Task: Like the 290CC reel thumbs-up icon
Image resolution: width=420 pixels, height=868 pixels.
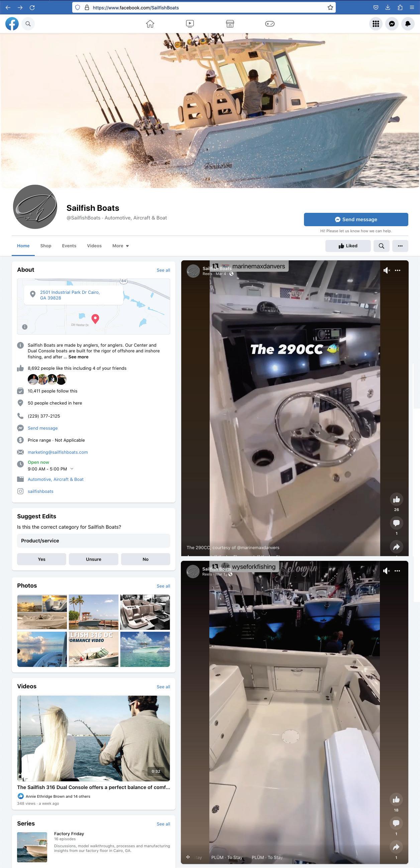Action: pyautogui.click(x=396, y=500)
